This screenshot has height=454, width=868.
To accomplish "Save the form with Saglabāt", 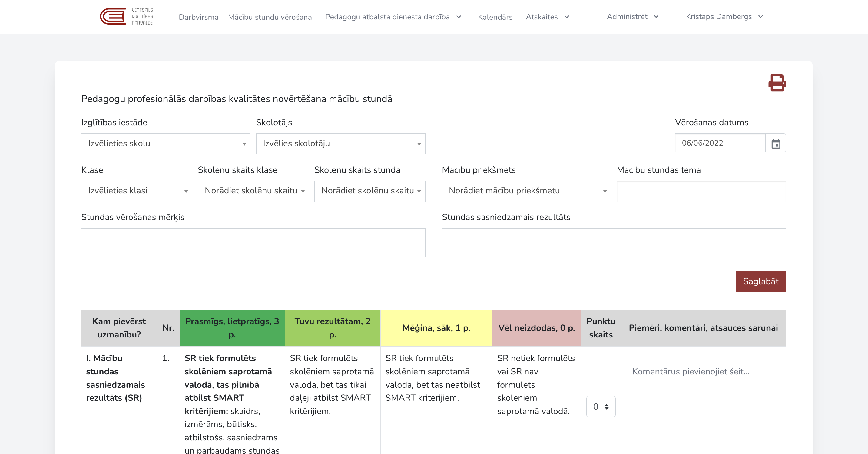I will (x=760, y=281).
